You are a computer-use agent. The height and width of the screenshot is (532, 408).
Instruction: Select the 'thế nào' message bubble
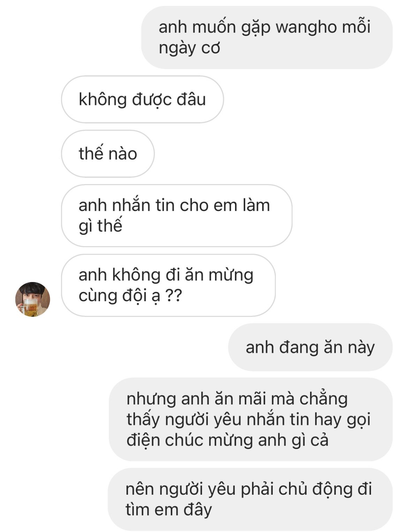[108, 154]
